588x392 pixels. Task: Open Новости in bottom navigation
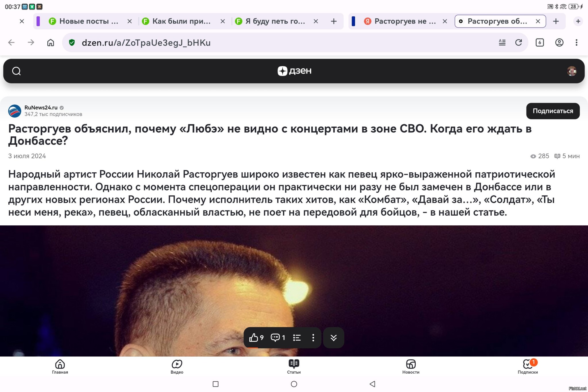tap(411, 367)
